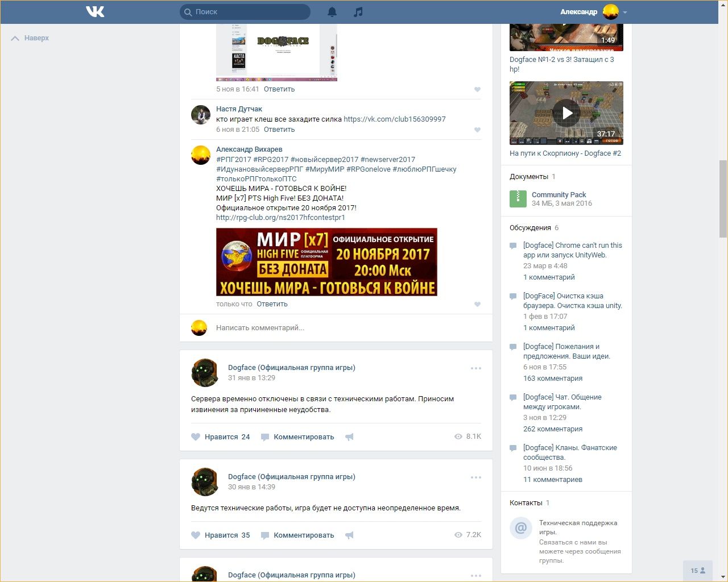Click the Александр profile avatar in header
This screenshot has width=728, height=582.
pos(611,12)
